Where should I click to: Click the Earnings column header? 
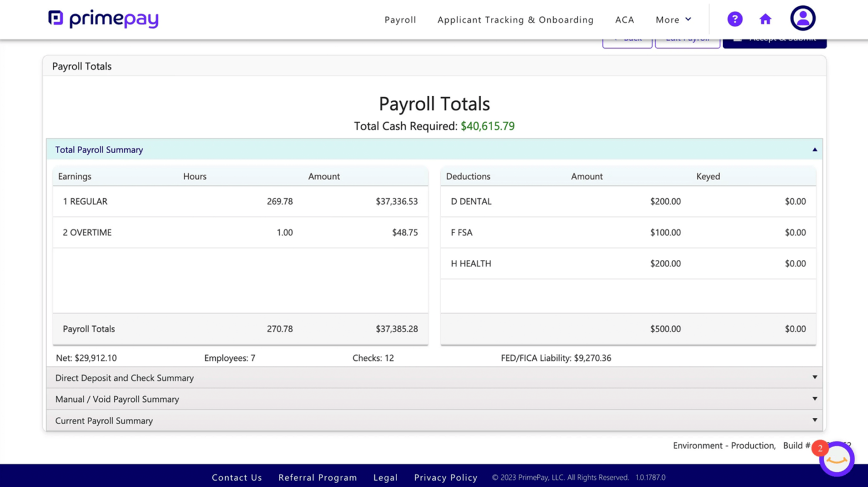[74, 176]
